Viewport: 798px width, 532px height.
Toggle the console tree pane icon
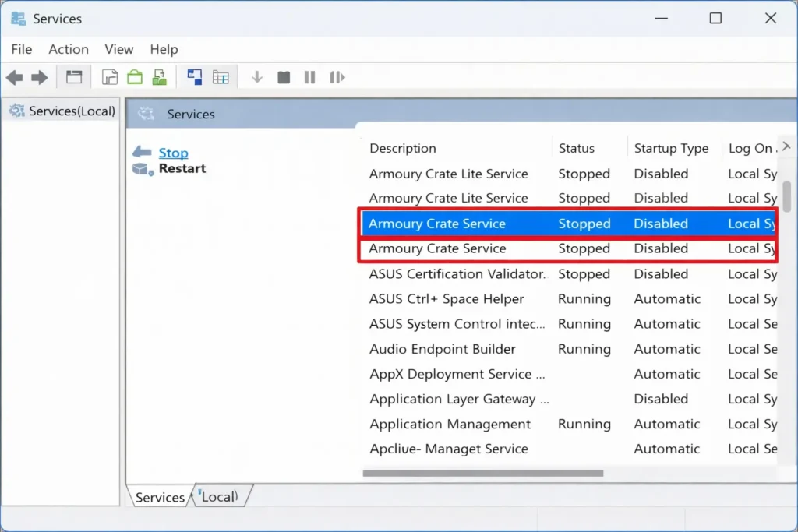(74, 77)
